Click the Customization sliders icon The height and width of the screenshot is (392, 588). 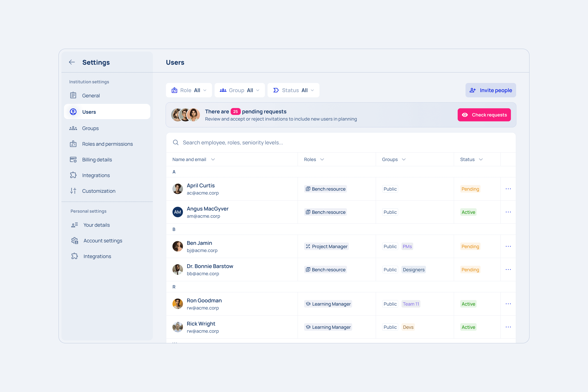(73, 191)
